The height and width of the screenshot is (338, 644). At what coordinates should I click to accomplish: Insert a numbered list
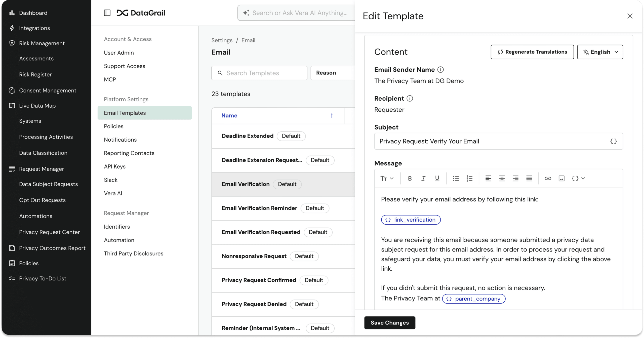469,178
